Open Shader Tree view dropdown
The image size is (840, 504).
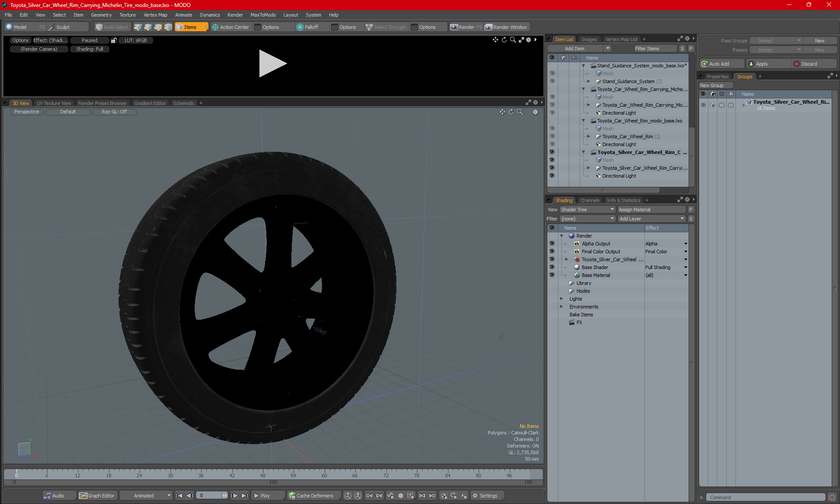(x=588, y=210)
